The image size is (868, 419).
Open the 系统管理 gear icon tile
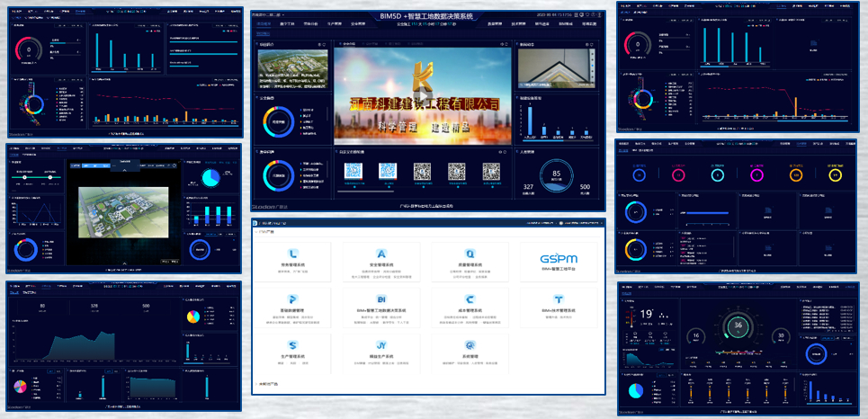(x=470, y=344)
